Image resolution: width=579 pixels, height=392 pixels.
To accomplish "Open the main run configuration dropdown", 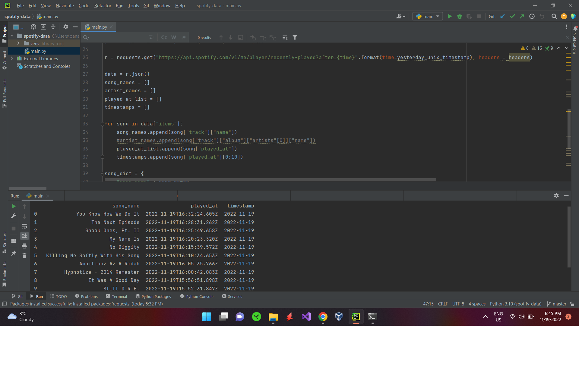I will pos(427,16).
